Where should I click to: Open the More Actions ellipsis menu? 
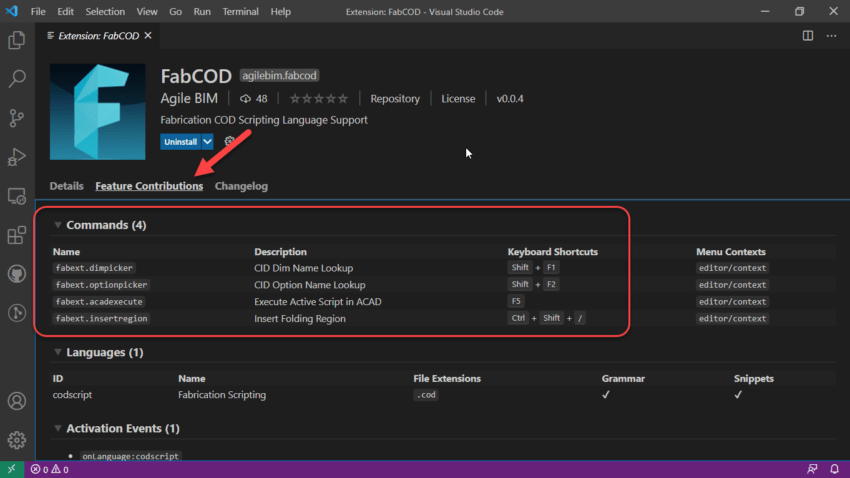click(x=831, y=36)
